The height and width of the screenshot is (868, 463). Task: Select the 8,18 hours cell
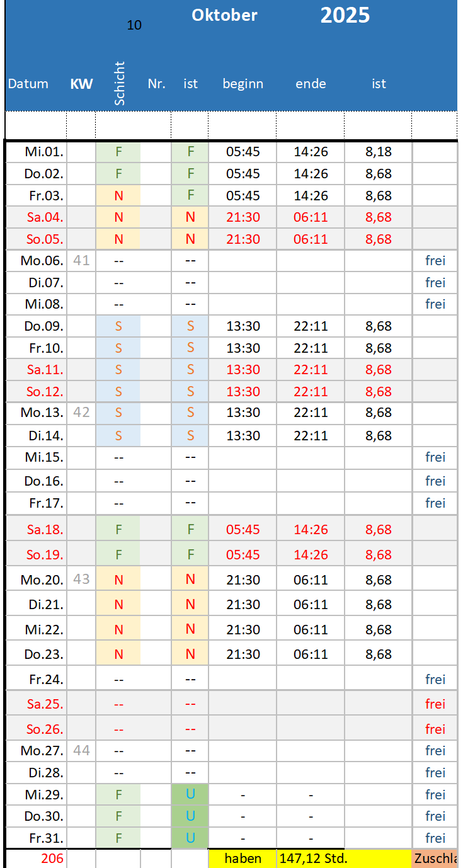click(378, 152)
